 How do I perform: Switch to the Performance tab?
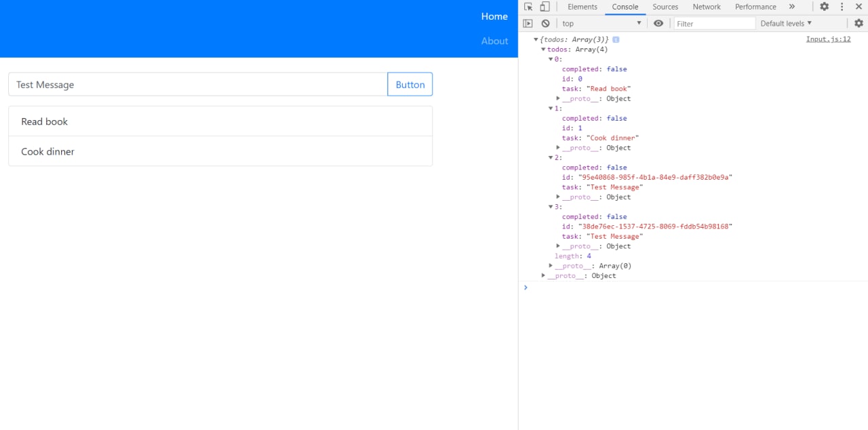coord(755,7)
